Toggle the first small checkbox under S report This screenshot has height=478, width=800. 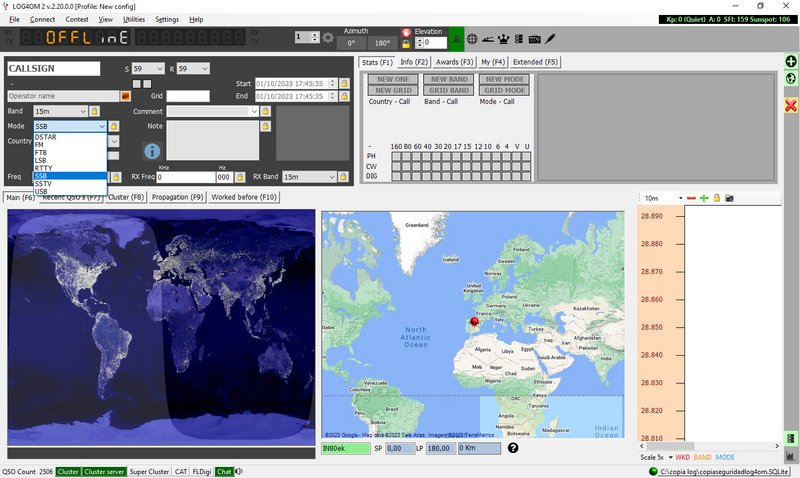tap(137, 84)
